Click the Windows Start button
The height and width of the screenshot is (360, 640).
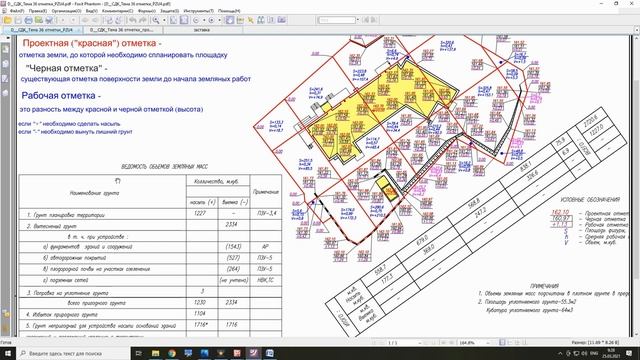point(8,353)
